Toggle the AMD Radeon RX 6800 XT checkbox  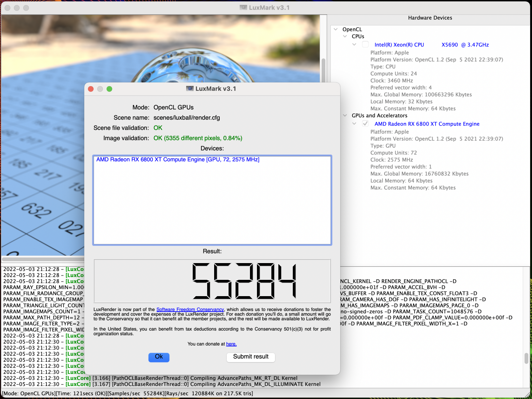point(365,123)
